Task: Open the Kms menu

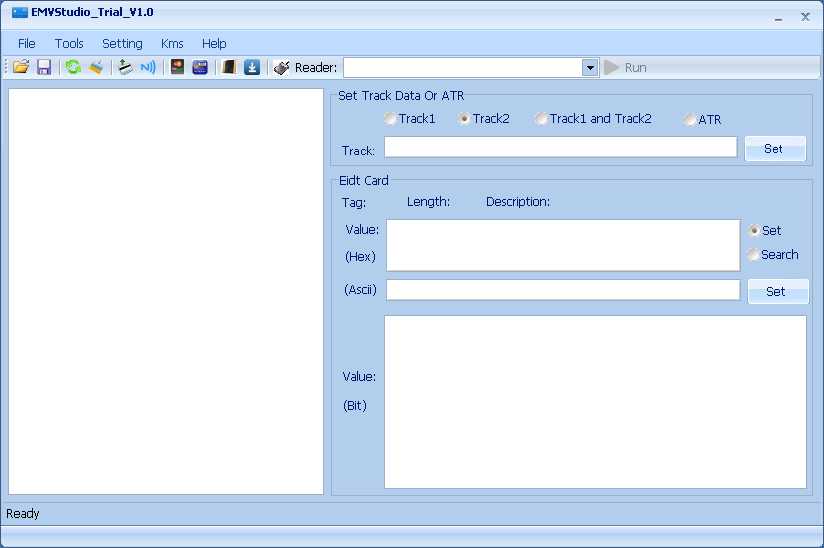Action: 172,43
